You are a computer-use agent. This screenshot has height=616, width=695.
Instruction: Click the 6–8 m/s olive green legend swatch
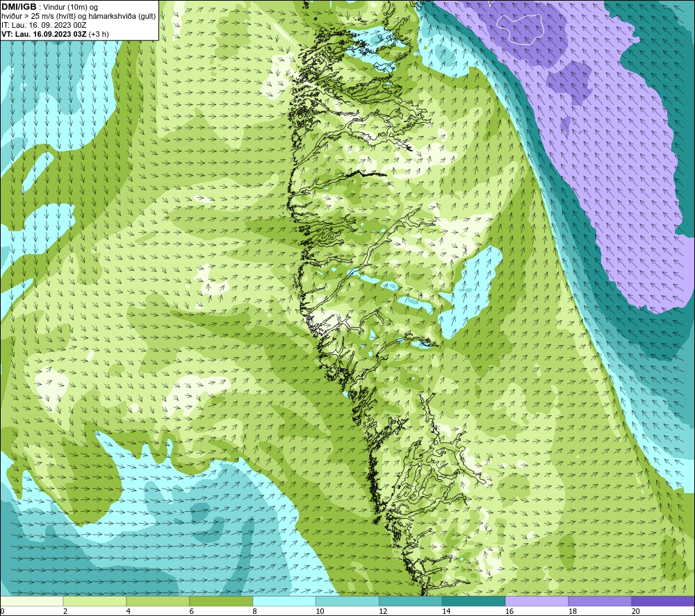tap(221, 601)
